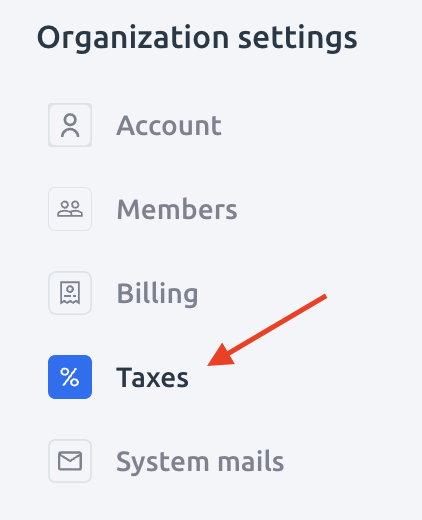Click the percent symbol inside blue square
The image size is (422, 520).
coord(70,377)
